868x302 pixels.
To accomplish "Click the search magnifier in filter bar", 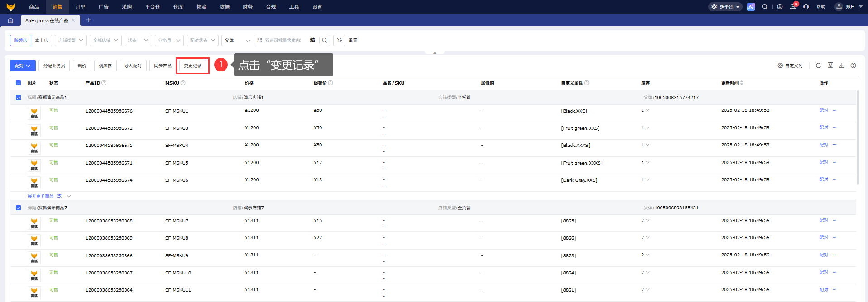I will 325,40.
